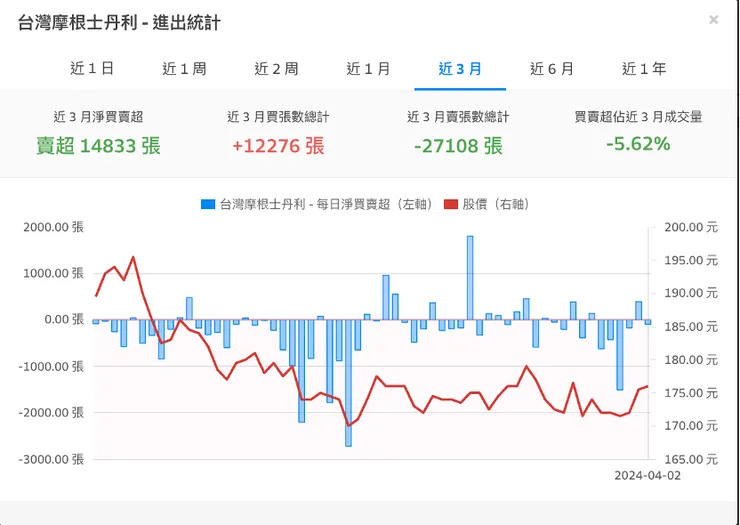Click the 0.00 張 axis label
This screenshot has width=740, height=525.
tap(64, 320)
